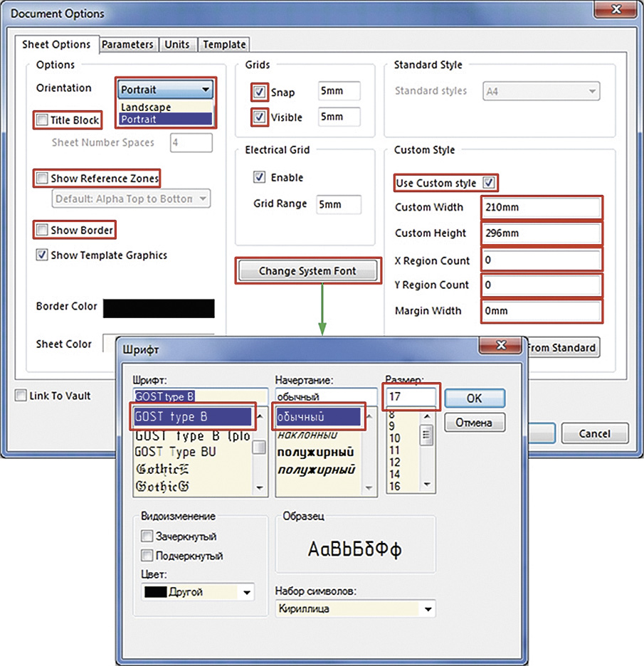Uncheck Use Custom style

tap(489, 183)
